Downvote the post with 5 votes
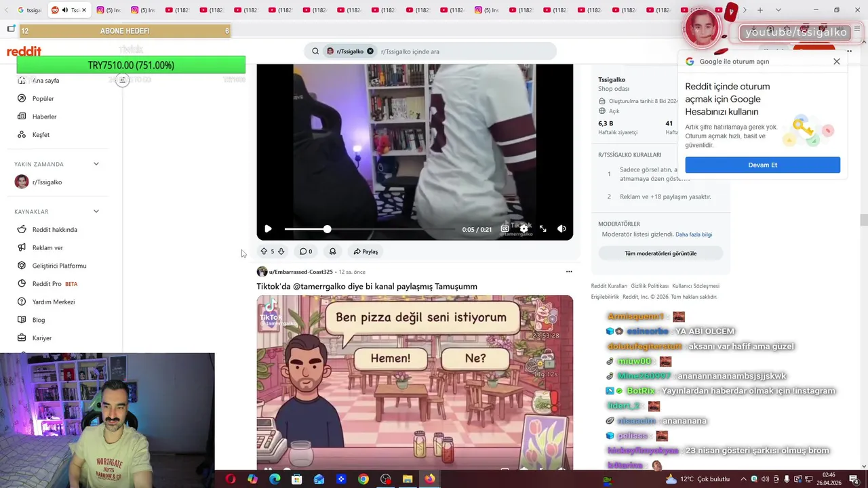The image size is (868, 488). tap(281, 251)
